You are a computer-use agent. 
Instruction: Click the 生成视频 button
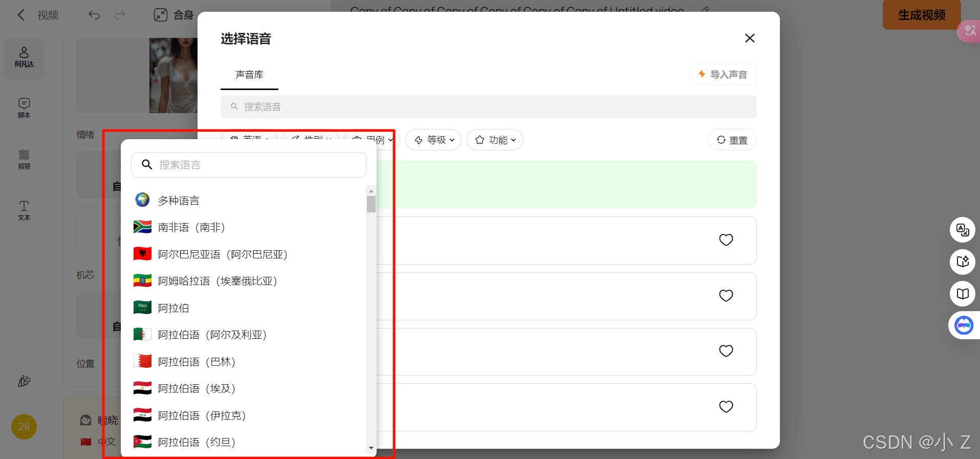click(922, 15)
